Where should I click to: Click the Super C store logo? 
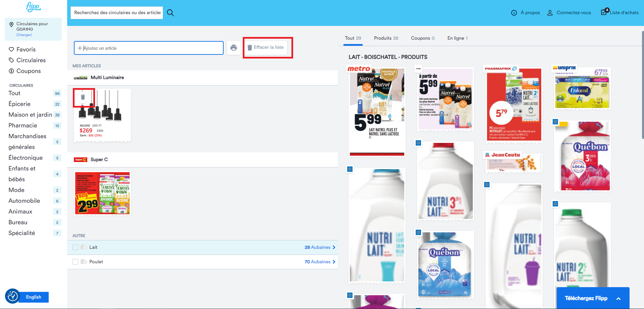[x=81, y=160]
